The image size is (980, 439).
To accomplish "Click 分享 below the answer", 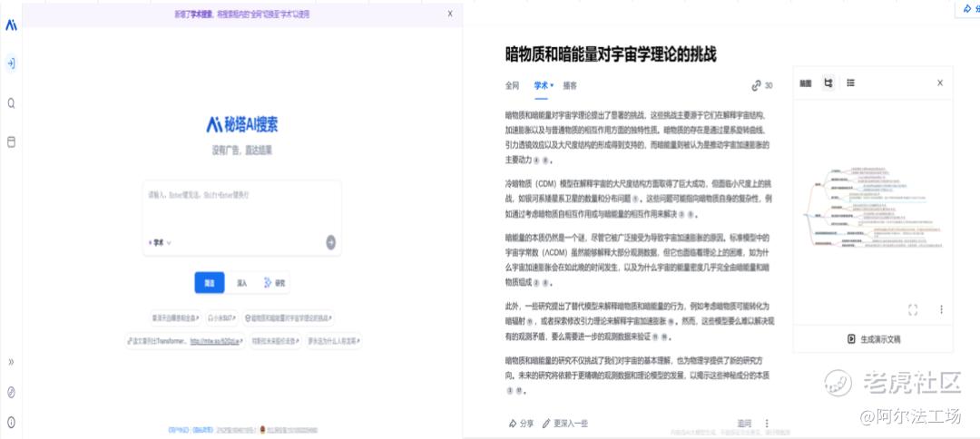I will [521, 424].
